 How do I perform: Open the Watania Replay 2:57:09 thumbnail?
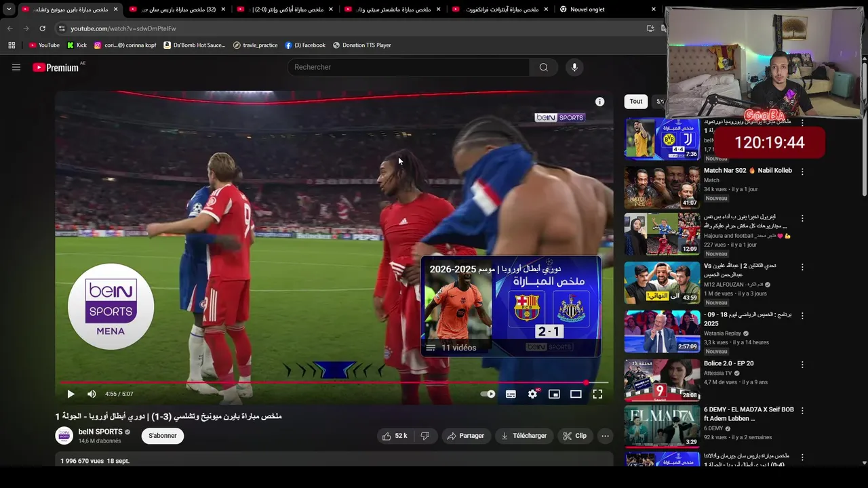[x=662, y=331]
